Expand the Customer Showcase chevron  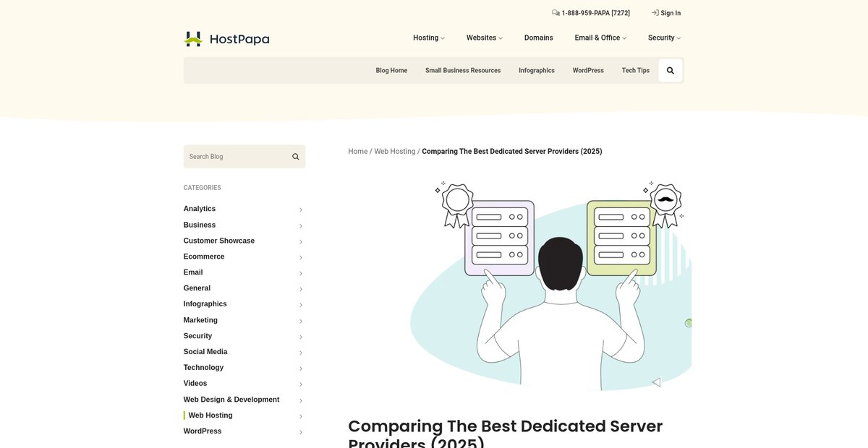[x=301, y=241]
